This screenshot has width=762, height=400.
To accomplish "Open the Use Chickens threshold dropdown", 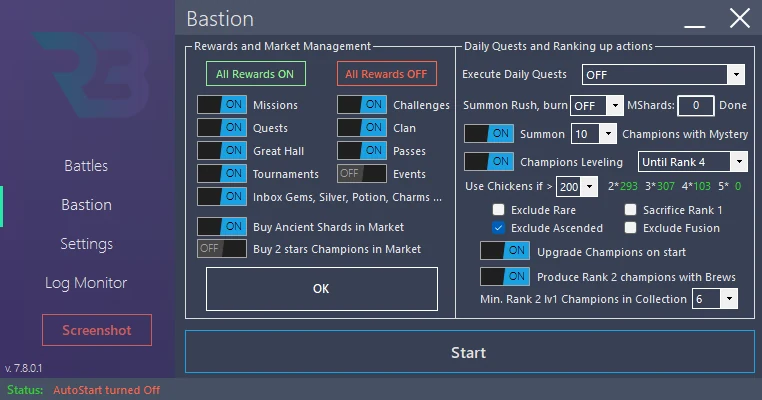I will coord(576,187).
